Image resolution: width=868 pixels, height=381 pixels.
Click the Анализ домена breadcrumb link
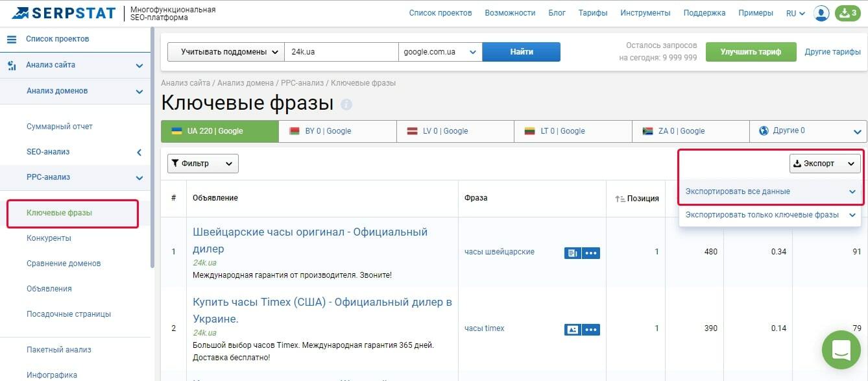[x=247, y=83]
